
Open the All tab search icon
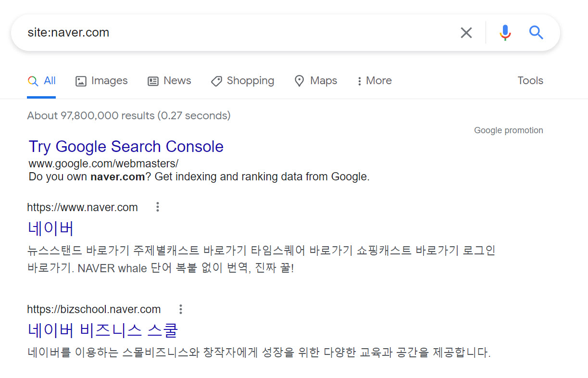pyautogui.click(x=33, y=80)
